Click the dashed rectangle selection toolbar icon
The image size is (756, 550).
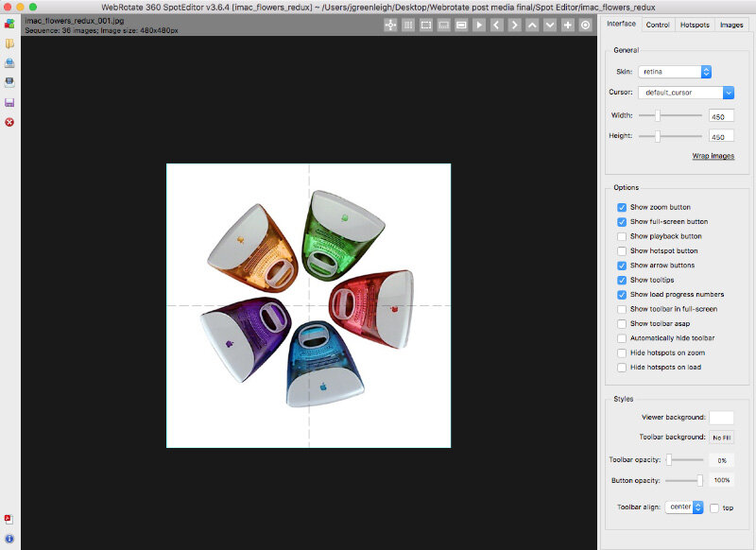[426, 26]
